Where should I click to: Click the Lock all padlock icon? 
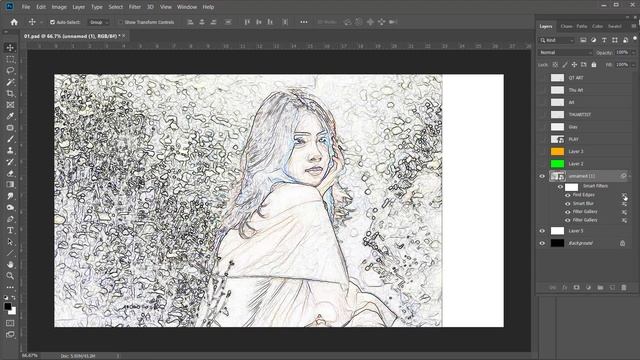(x=594, y=64)
